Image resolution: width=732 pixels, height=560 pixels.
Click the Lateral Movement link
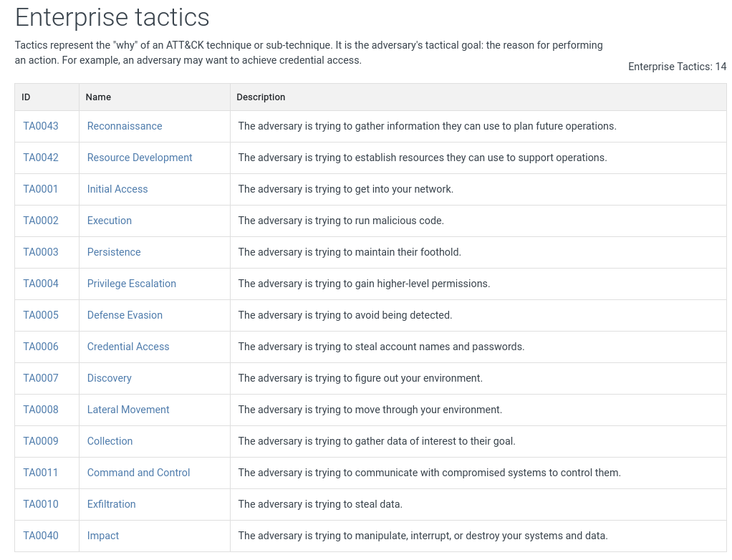coord(128,410)
